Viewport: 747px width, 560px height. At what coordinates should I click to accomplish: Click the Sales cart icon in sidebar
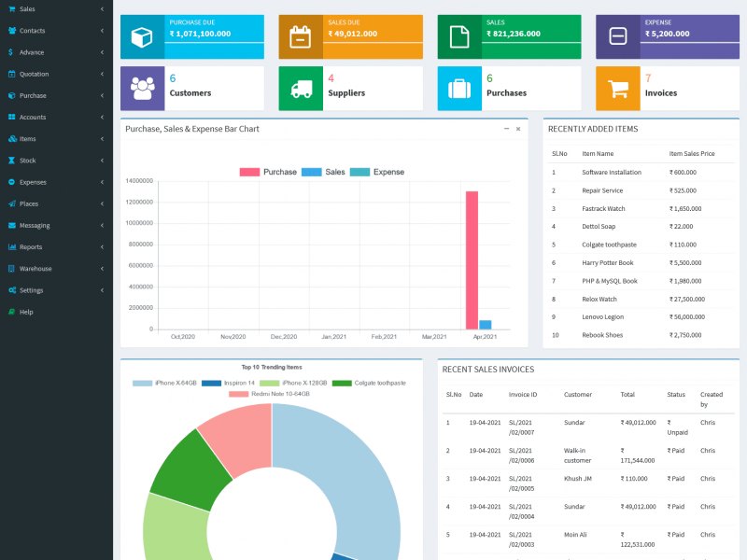pyautogui.click(x=12, y=9)
